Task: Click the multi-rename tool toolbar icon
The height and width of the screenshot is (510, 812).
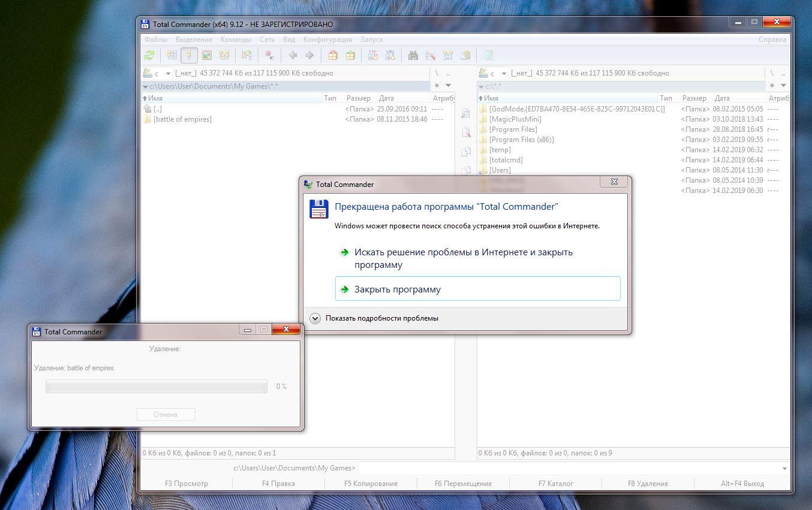Action: click(431, 55)
